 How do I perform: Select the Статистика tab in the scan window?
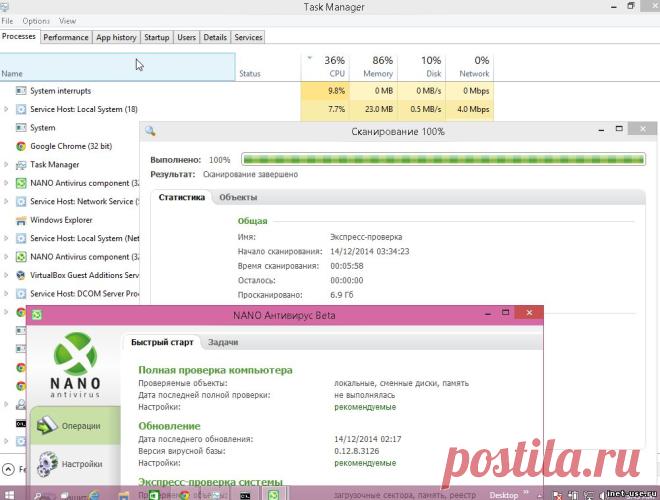[x=181, y=197]
